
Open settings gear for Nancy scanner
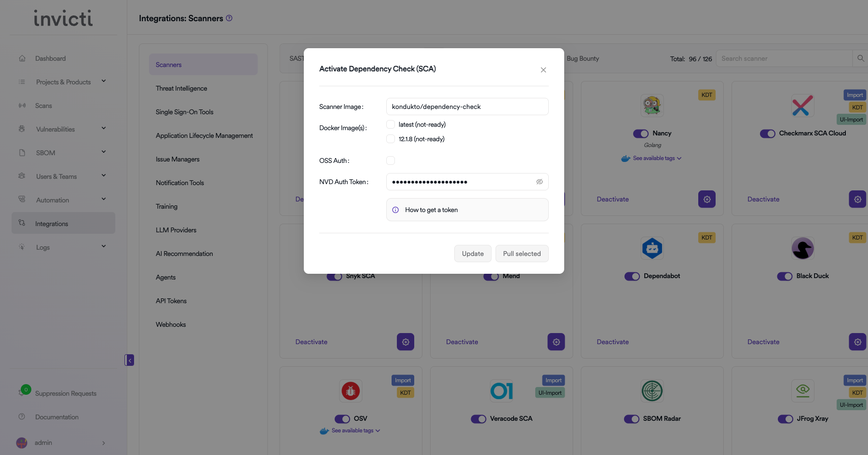(706, 199)
